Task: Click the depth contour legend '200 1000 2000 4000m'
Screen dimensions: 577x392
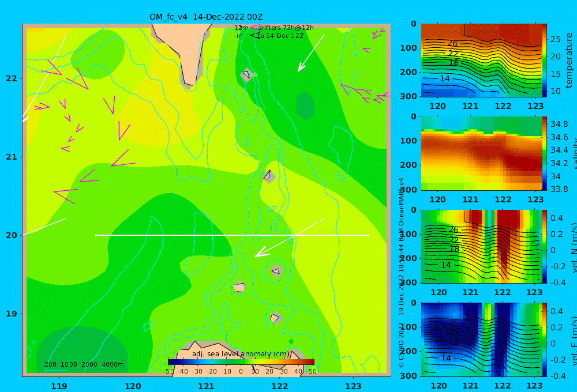Action: point(84,364)
